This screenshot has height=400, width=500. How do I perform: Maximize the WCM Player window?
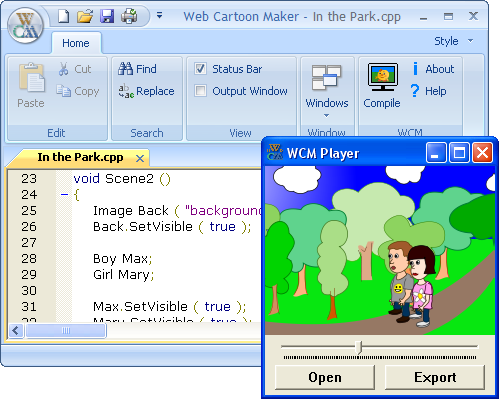[x=459, y=153]
